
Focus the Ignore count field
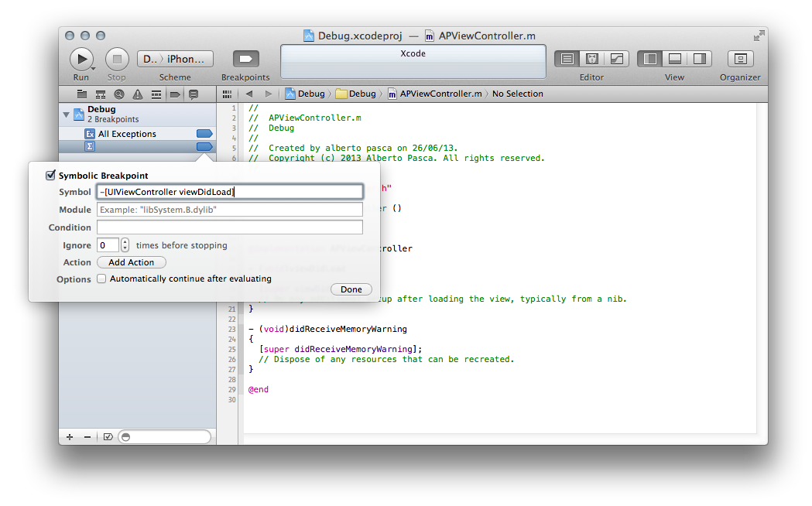(x=108, y=245)
